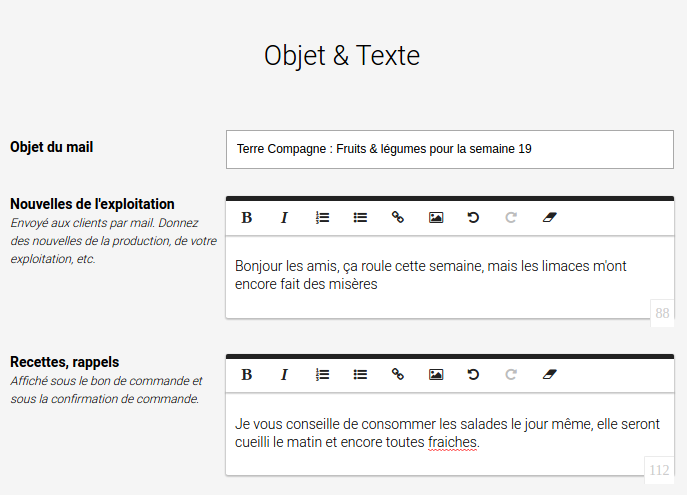Click the character counter showing 88

click(662, 313)
